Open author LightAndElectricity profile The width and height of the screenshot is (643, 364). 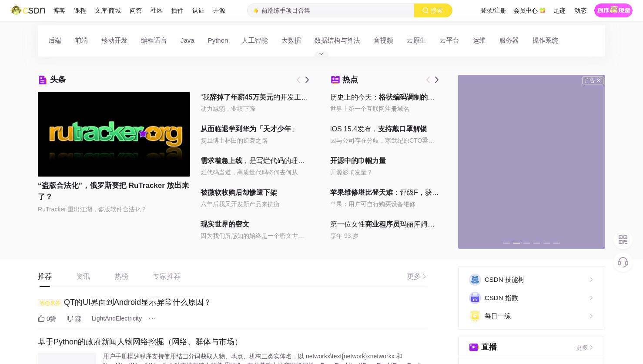(117, 319)
